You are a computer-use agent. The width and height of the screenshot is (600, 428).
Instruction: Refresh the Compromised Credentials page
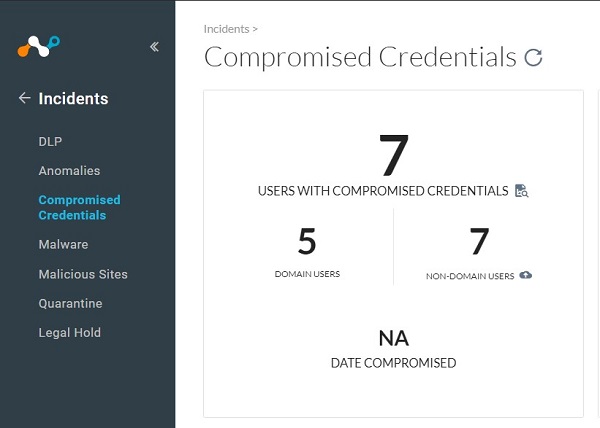point(534,58)
